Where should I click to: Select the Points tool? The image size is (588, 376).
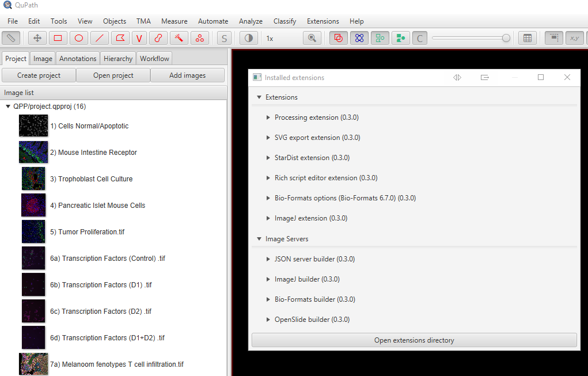pyautogui.click(x=200, y=38)
